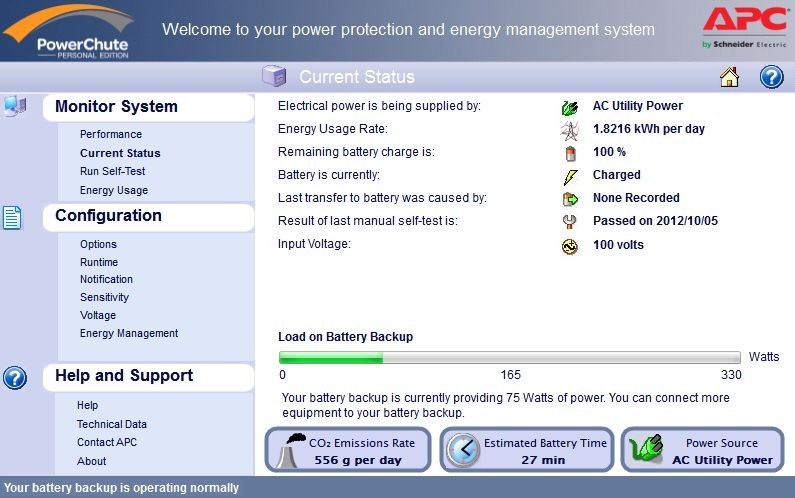Image resolution: width=795 pixels, height=498 pixels.
Task: Click the APC by Schneider Electric logo
Action: (745, 27)
